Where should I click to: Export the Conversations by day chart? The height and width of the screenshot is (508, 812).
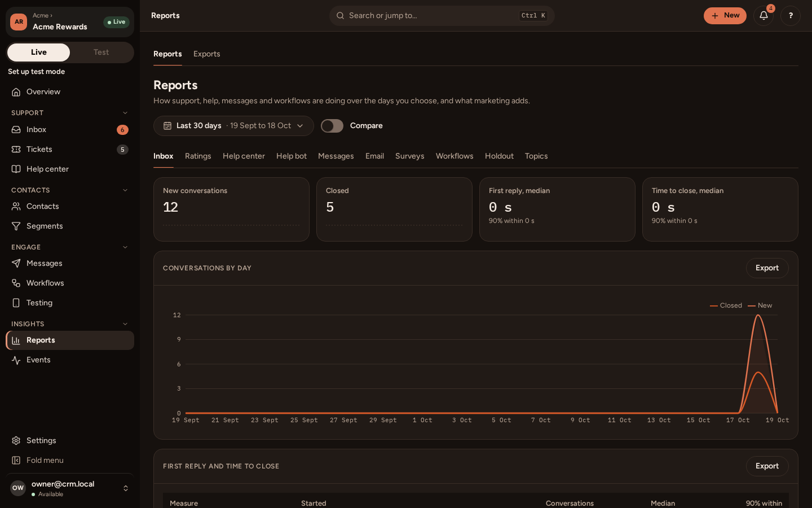767,268
